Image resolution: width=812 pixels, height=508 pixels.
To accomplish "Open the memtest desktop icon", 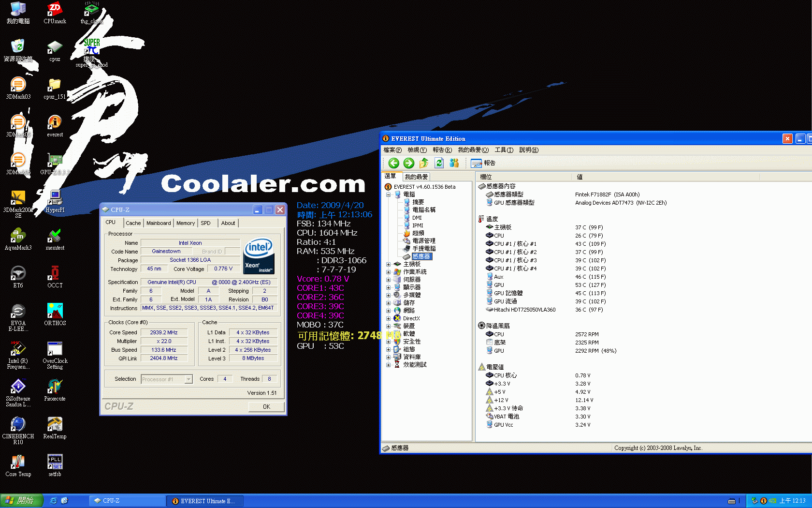I will pyautogui.click(x=55, y=239).
